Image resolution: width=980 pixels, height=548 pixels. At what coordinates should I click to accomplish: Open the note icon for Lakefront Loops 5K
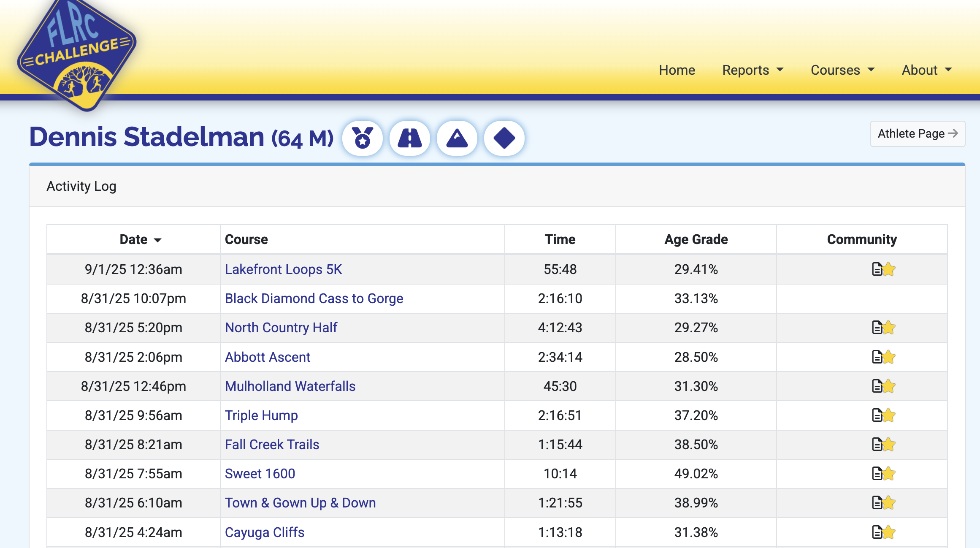[877, 269]
